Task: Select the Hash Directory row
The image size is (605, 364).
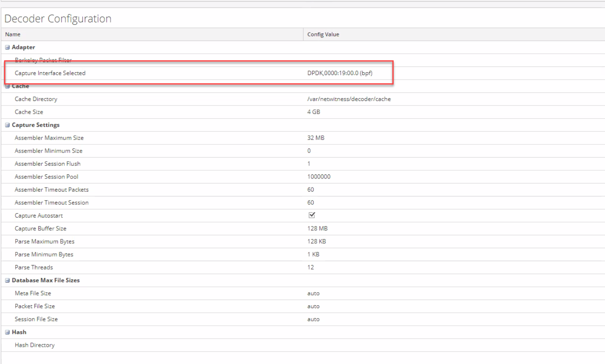Action: point(34,345)
